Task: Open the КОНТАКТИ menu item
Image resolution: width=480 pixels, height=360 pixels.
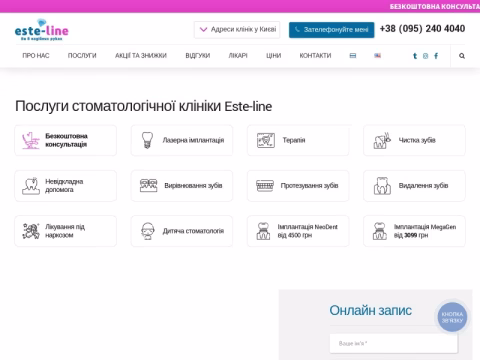Action: coord(315,56)
